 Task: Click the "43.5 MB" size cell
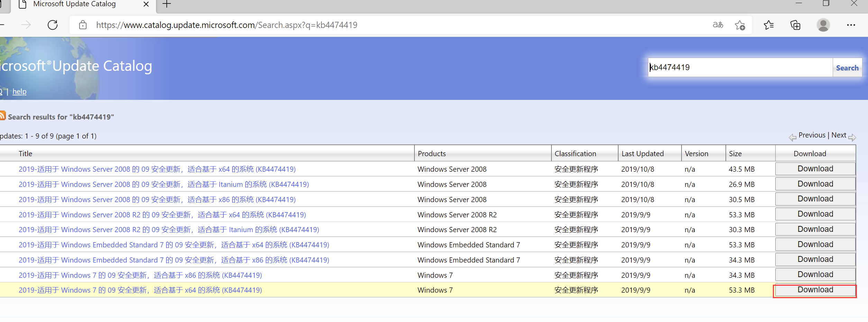coord(741,169)
